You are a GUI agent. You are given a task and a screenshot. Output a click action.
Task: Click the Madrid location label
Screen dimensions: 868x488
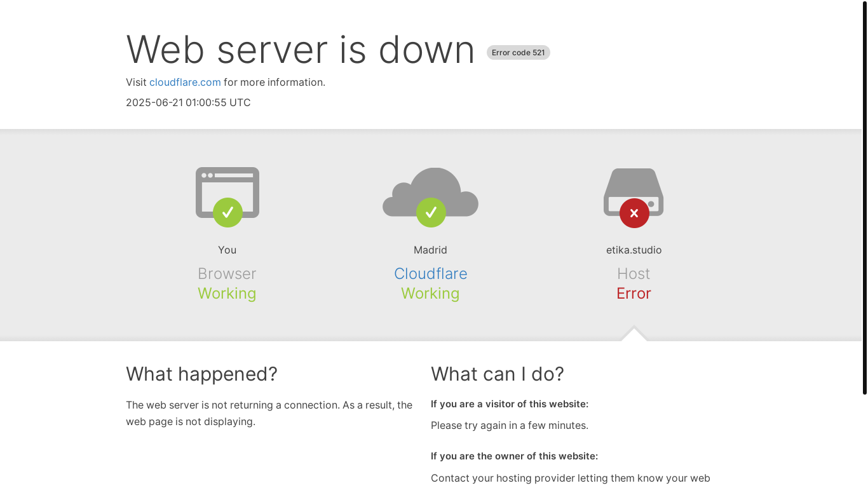pos(430,250)
